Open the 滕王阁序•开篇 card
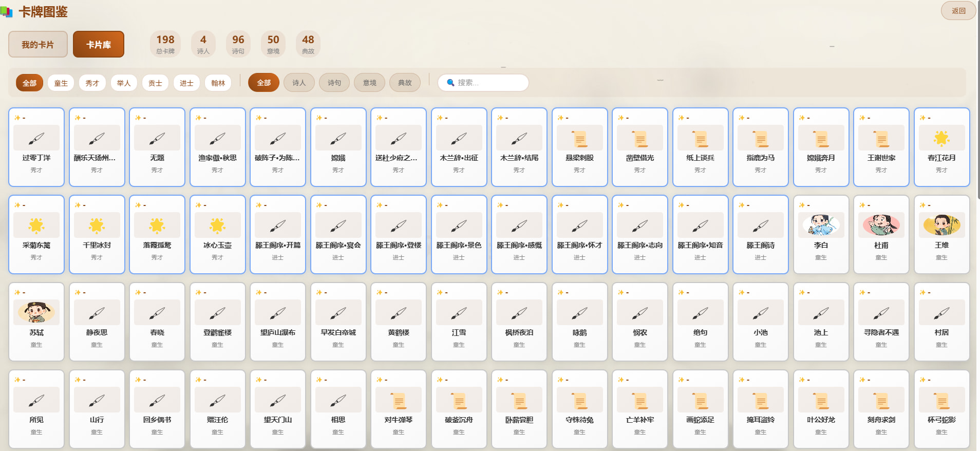The width and height of the screenshot is (980, 451). (x=278, y=234)
